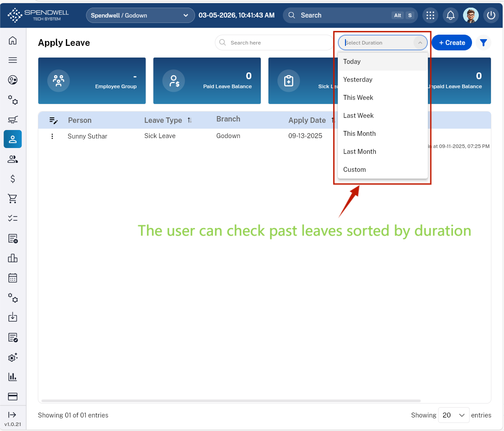Open the list with checkmark icon
Viewport: 504px width, 431px height.
tap(13, 337)
